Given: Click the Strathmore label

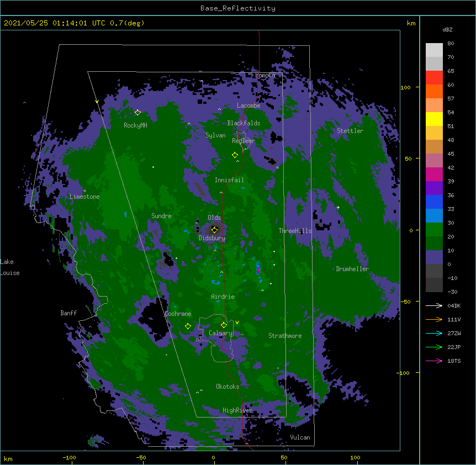Looking at the screenshot, I should coord(285,336).
